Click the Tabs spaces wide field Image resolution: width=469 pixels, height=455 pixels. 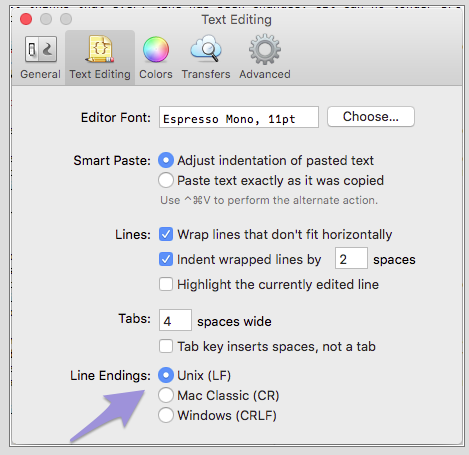click(x=175, y=320)
